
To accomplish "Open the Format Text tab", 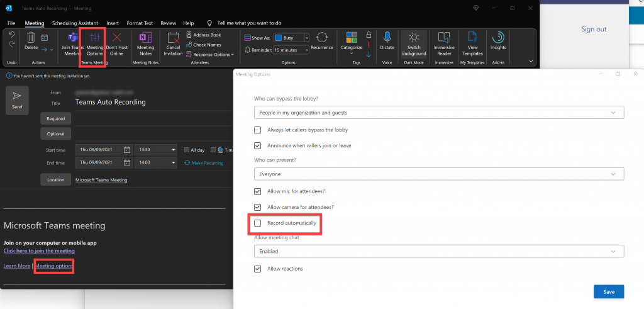I will (x=140, y=23).
